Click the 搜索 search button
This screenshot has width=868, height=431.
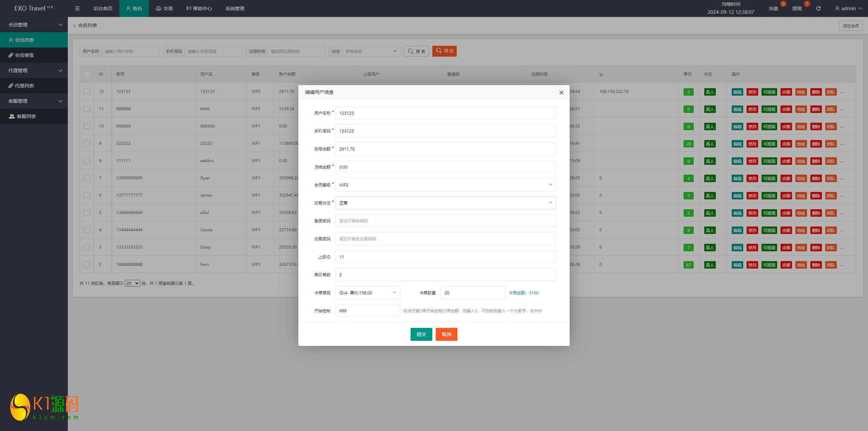(x=416, y=51)
